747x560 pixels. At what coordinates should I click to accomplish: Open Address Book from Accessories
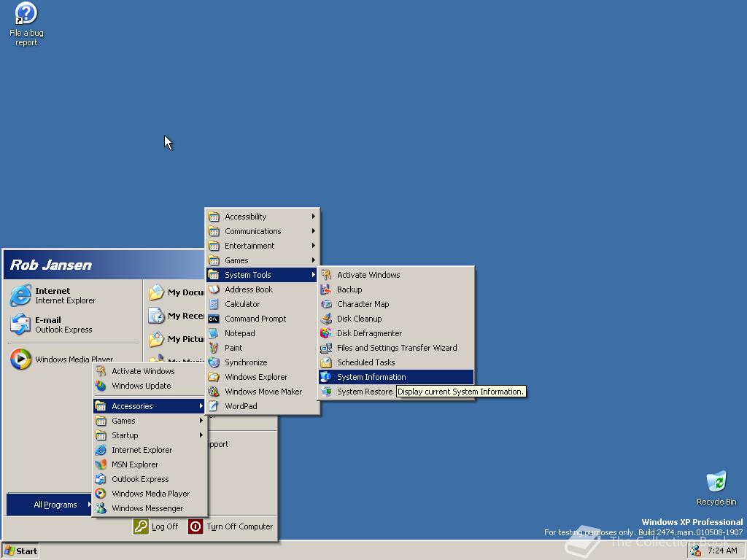tap(262, 289)
